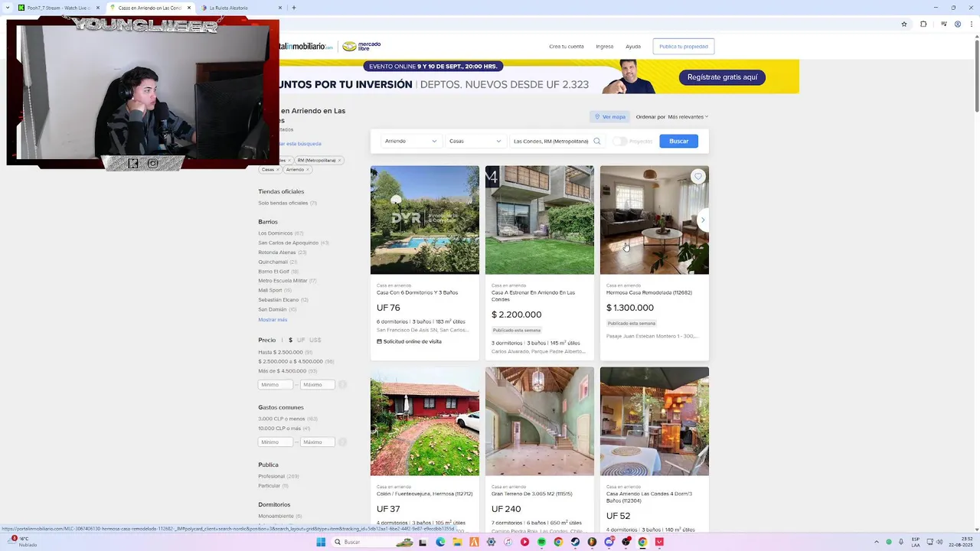Open the settings gear app in taskbar

[x=491, y=542]
